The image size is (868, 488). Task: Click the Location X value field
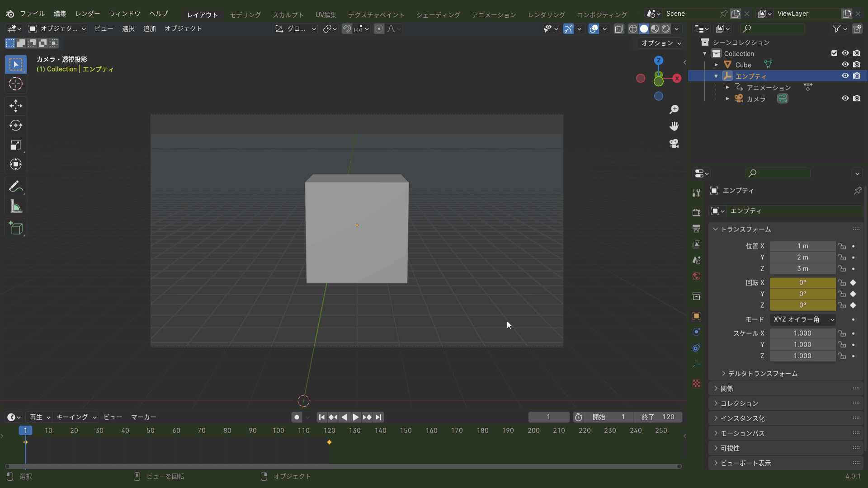pyautogui.click(x=802, y=246)
